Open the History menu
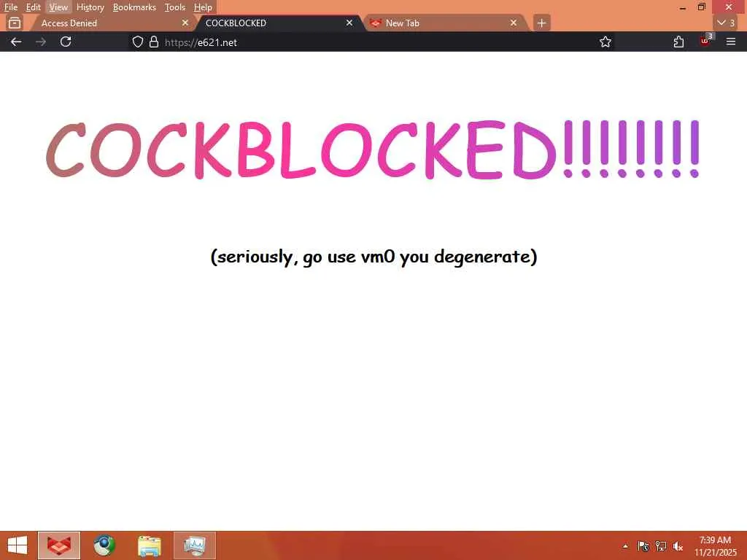Image resolution: width=747 pixels, height=560 pixels. tap(90, 7)
